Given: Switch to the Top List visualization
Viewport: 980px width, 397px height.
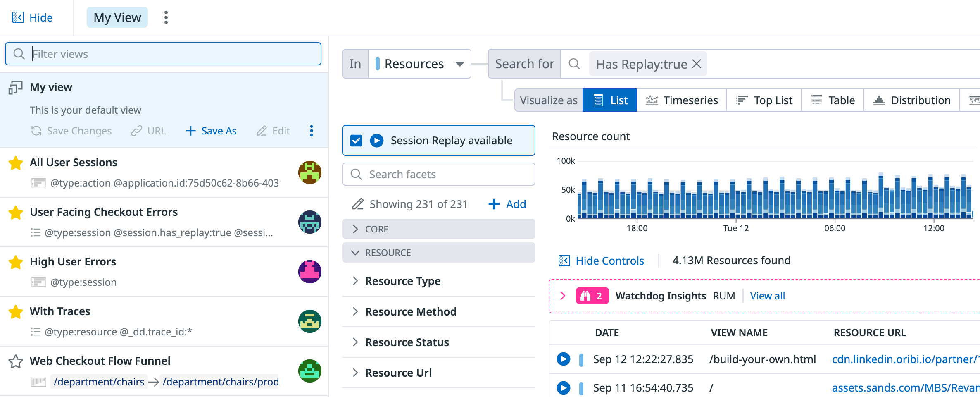Looking at the screenshot, I should [x=764, y=100].
